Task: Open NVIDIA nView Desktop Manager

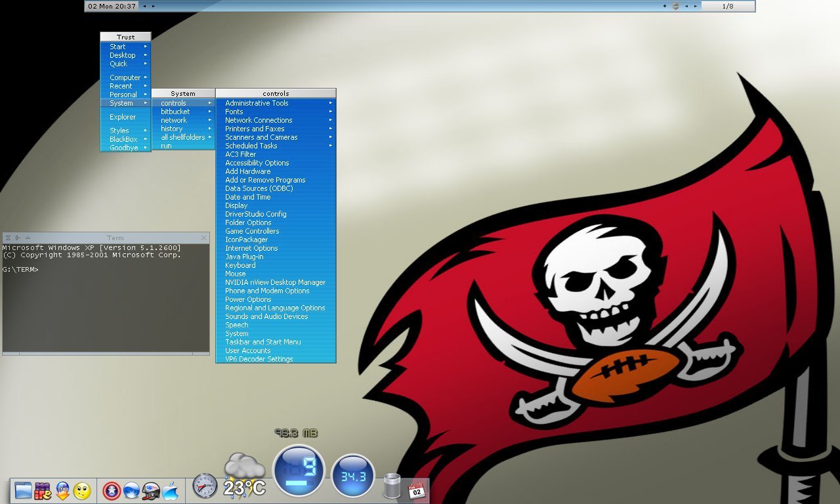Action: click(276, 282)
